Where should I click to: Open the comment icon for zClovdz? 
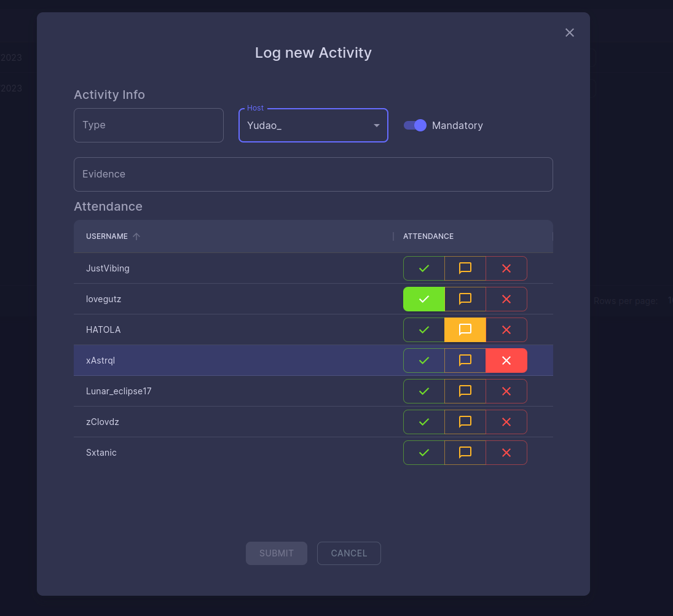coord(465,422)
